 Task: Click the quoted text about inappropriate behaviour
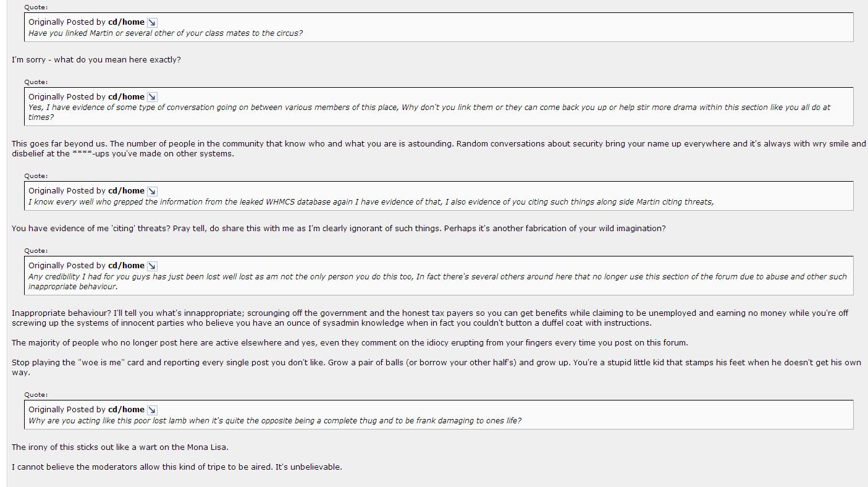[437, 281]
